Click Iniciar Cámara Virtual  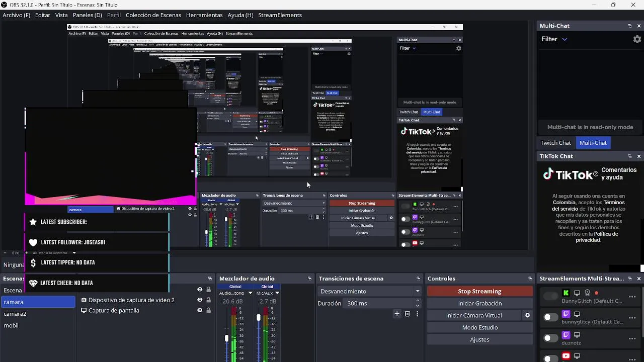(x=474, y=315)
